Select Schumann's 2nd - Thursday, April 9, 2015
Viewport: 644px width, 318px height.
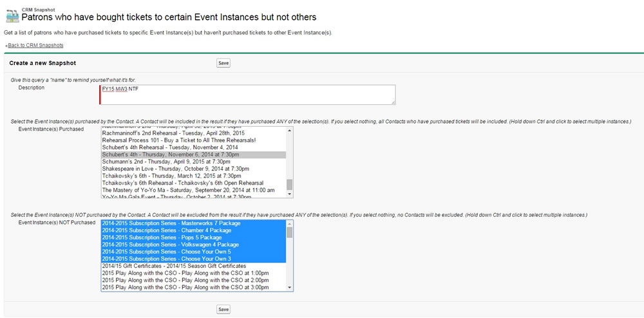[193, 162]
